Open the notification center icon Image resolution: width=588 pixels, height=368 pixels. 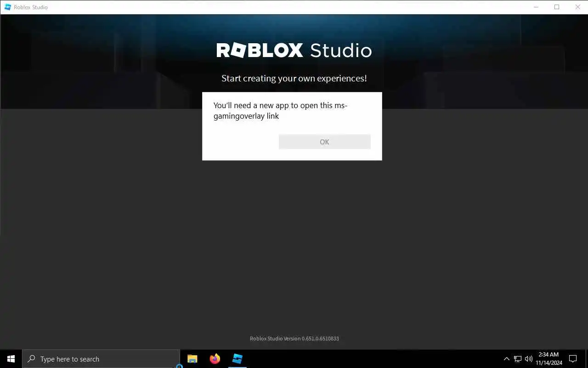(573, 359)
